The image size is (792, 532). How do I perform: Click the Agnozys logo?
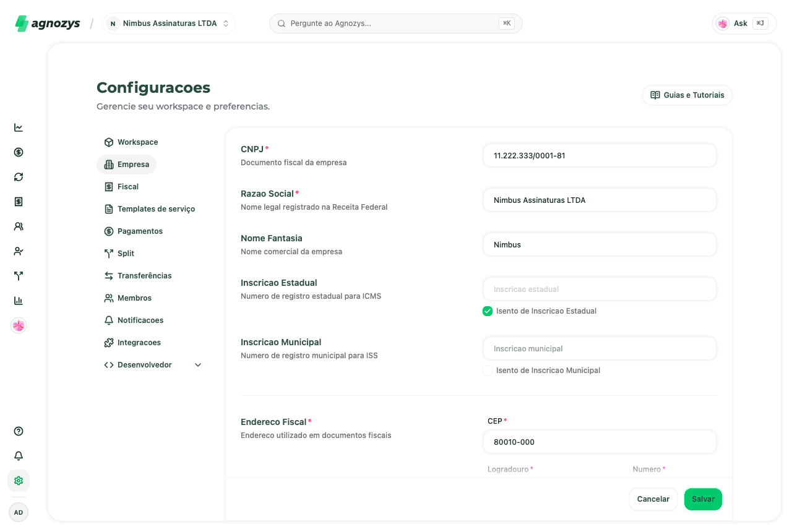48,24
